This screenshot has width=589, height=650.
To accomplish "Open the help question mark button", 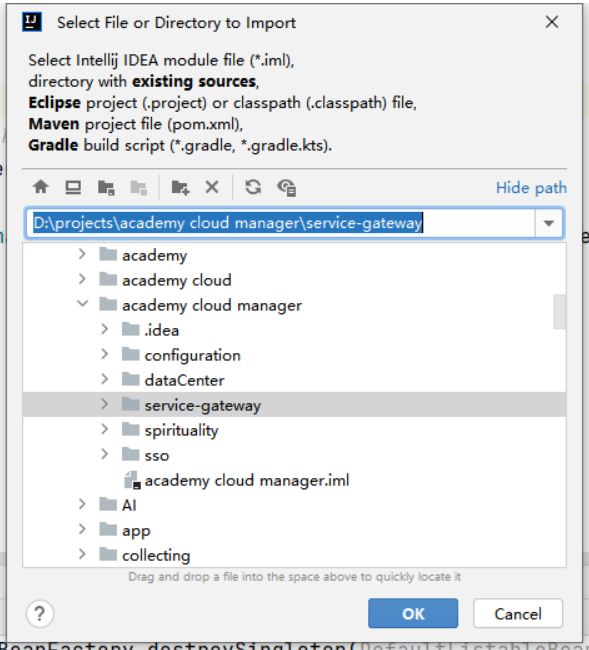I will point(40,613).
